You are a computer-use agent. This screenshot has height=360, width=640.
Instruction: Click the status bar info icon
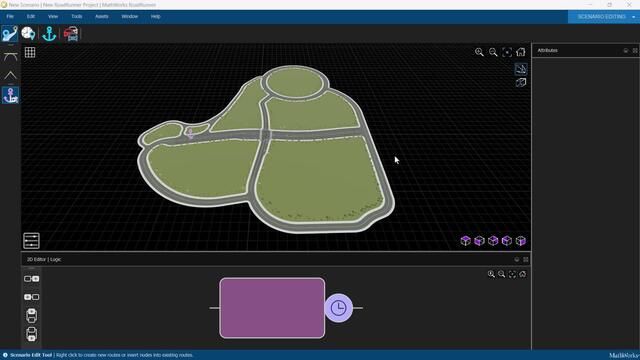coord(5,355)
